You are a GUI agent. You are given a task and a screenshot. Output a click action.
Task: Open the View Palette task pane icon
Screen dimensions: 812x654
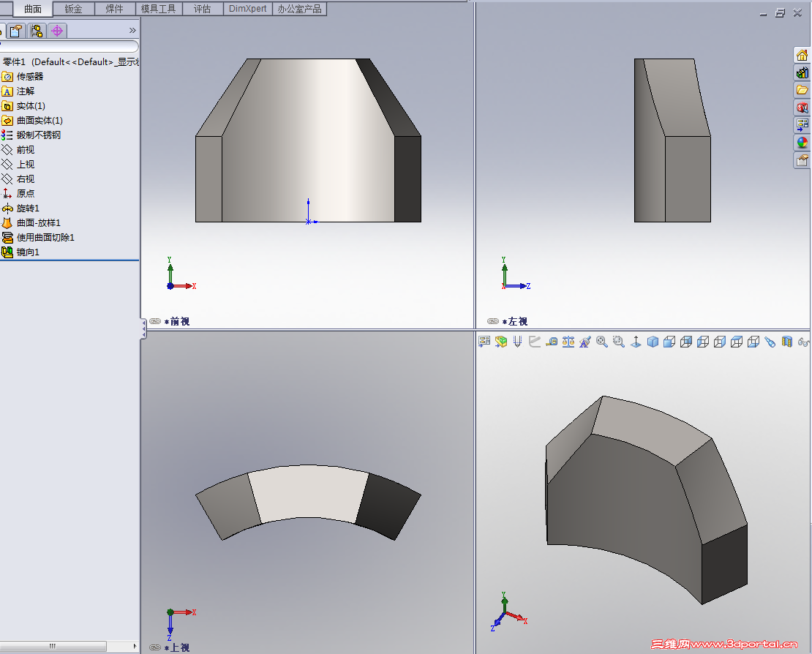coord(802,125)
